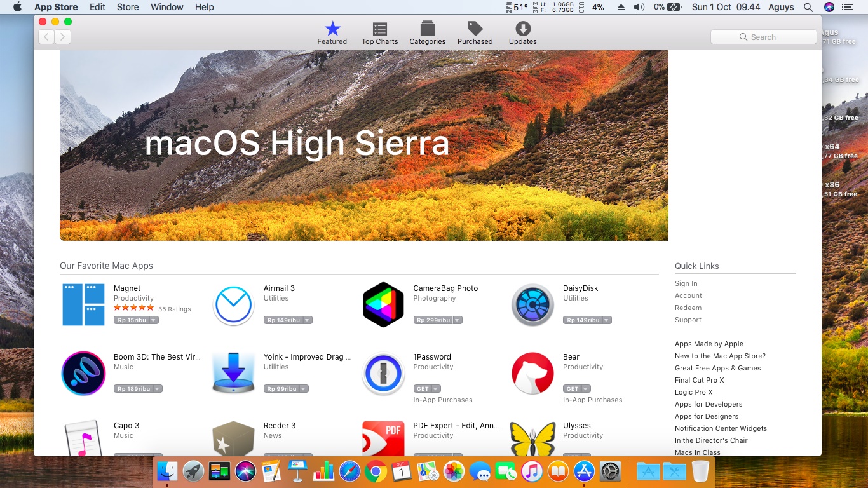Click the Magnet 35 Ratings star rating

point(133,308)
